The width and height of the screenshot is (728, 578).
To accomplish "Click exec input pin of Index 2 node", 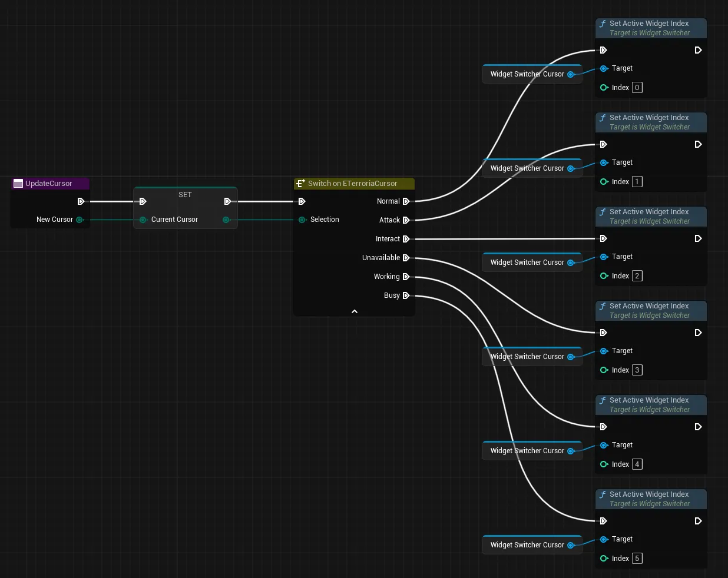I will pos(603,238).
